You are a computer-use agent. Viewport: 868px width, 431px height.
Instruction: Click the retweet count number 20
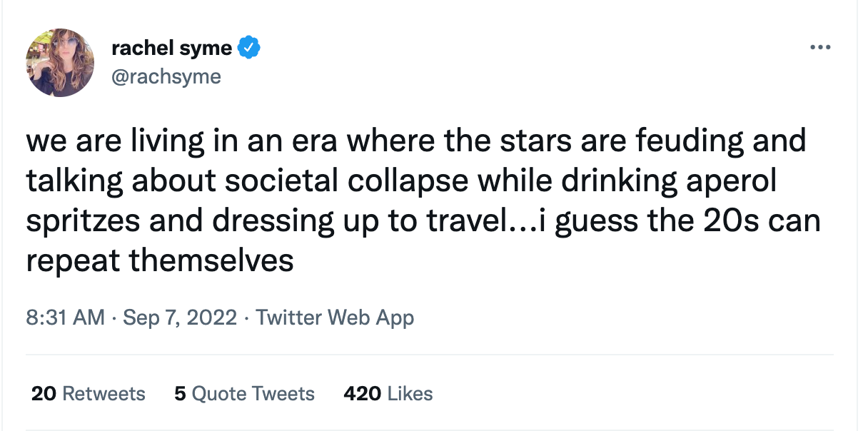(x=44, y=394)
